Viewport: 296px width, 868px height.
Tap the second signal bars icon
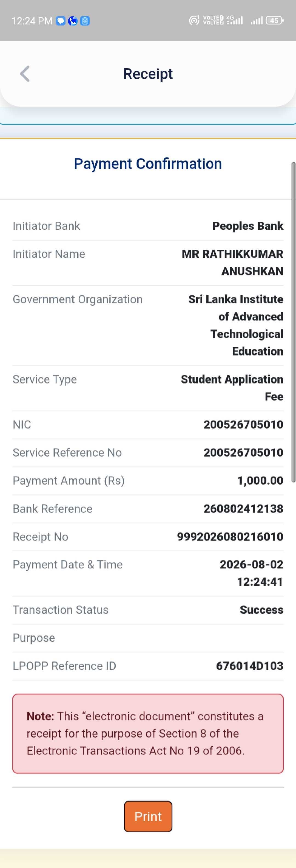(x=256, y=21)
